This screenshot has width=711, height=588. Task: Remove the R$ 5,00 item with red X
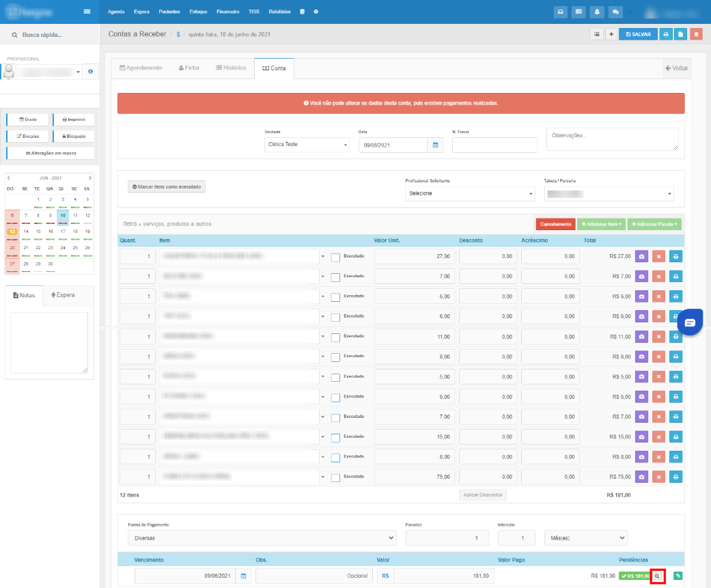tap(659, 377)
